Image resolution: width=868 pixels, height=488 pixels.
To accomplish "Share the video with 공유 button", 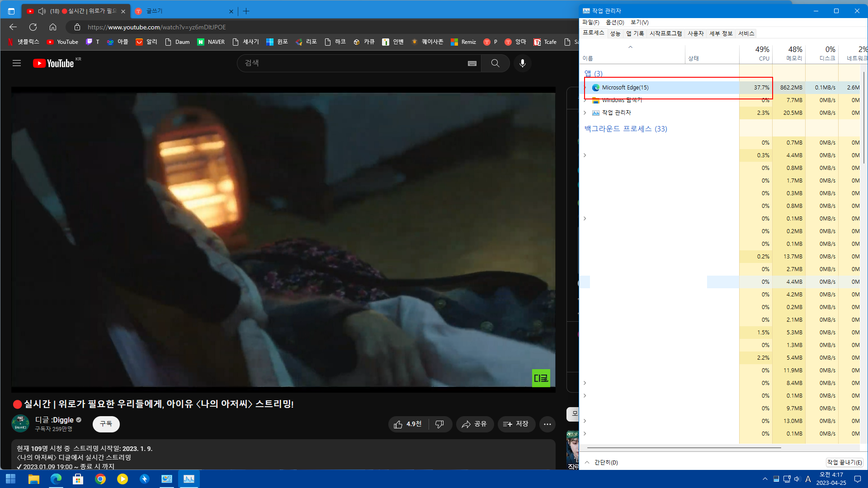I will point(474,424).
